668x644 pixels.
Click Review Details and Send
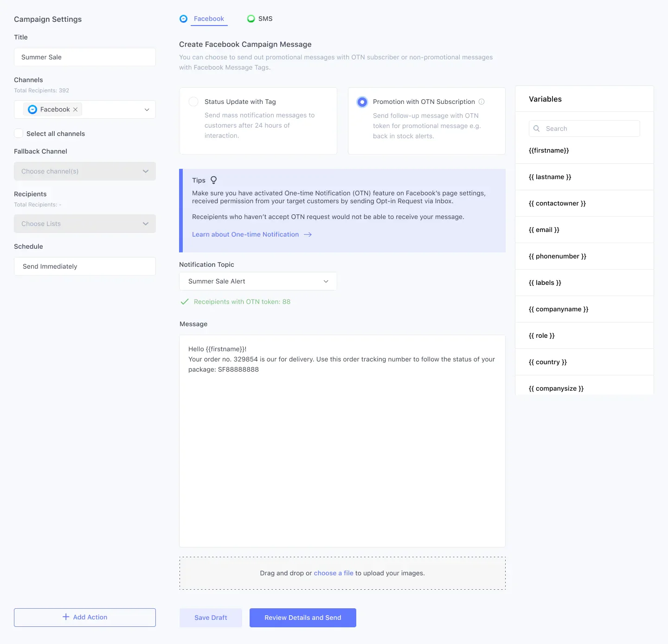tap(302, 618)
